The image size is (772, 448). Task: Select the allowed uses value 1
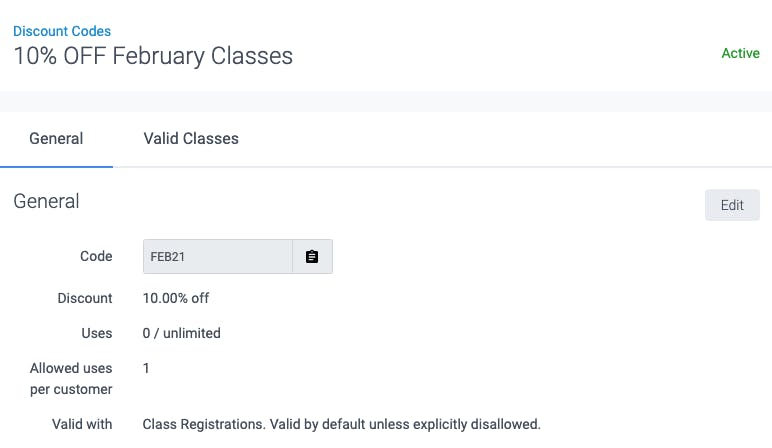pyautogui.click(x=146, y=368)
